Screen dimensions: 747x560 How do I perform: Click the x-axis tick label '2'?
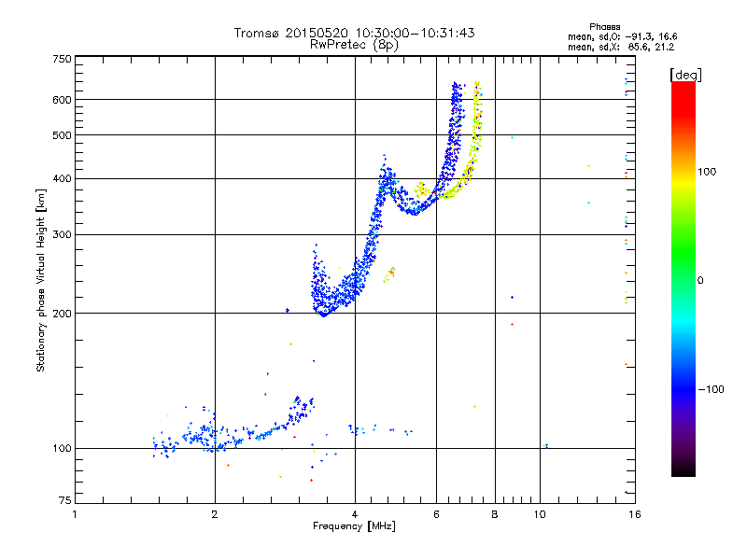tap(215, 514)
